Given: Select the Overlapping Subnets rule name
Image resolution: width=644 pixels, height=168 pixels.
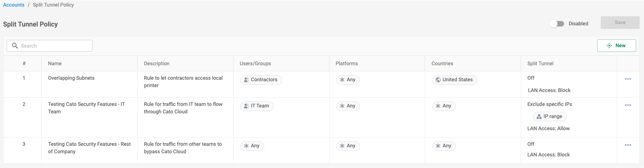Looking at the screenshot, I should coord(71,78).
